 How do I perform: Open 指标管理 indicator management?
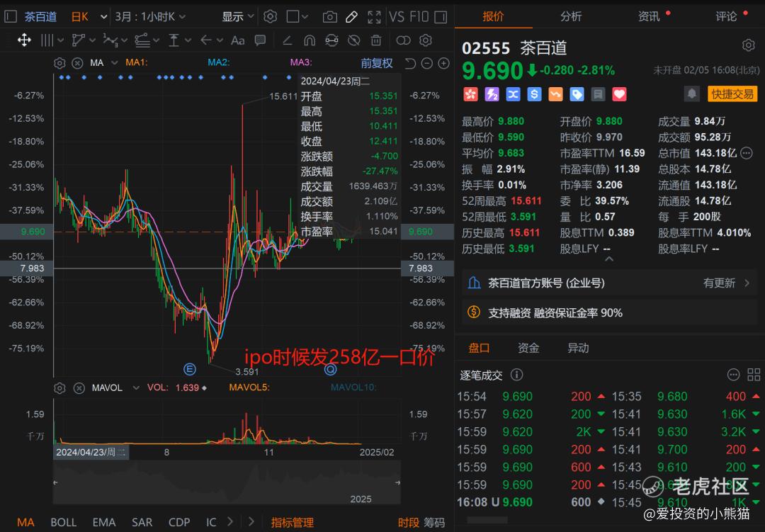pyautogui.click(x=293, y=522)
